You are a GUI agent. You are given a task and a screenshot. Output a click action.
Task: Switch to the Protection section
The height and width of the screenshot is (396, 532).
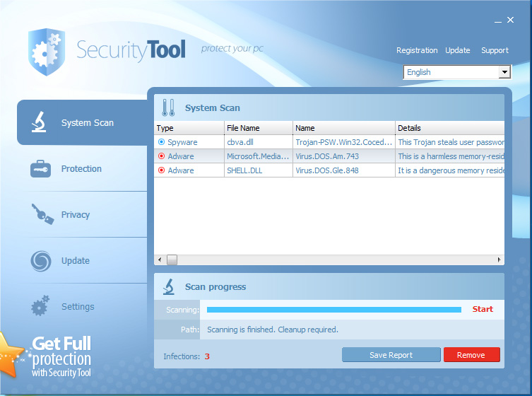click(81, 169)
